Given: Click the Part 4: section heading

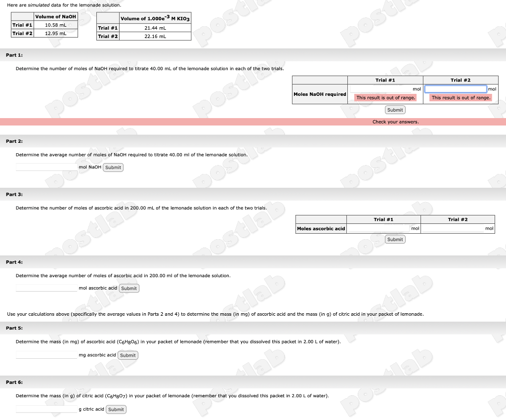Looking at the screenshot, I should tap(14, 262).
